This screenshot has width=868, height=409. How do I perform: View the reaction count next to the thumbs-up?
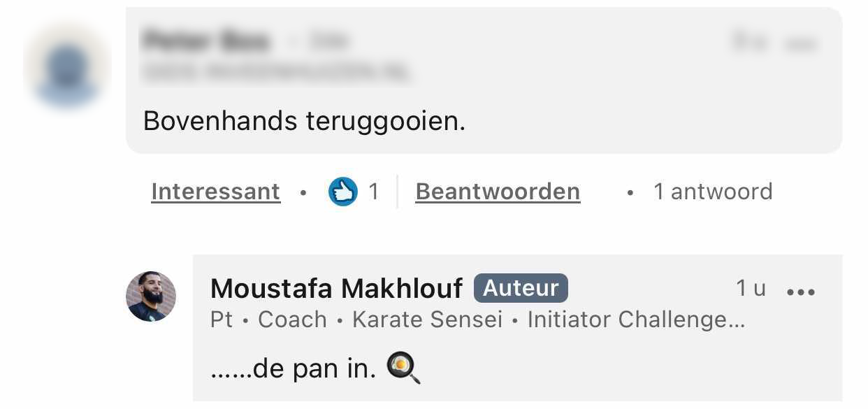pyautogui.click(x=374, y=192)
